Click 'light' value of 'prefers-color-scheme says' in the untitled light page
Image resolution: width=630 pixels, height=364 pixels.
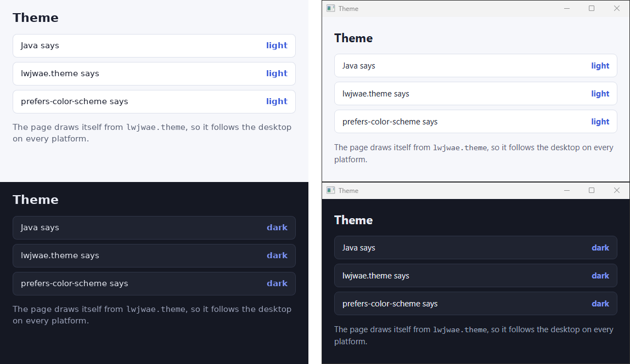[x=277, y=101]
